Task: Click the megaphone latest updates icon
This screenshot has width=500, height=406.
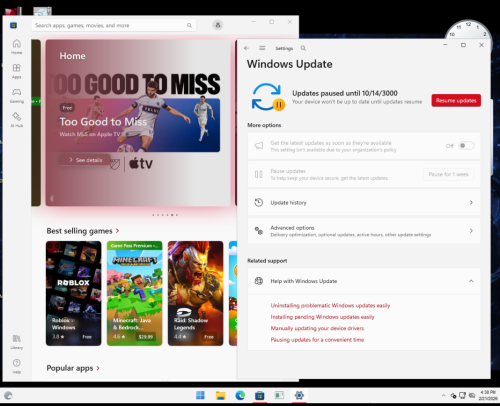Action: tap(259, 146)
